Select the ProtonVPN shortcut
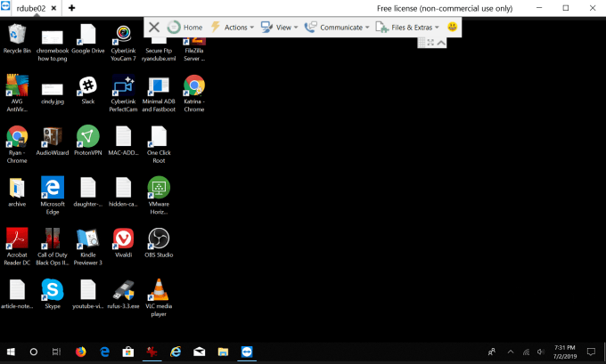The image size is (606, 364). 87,141
